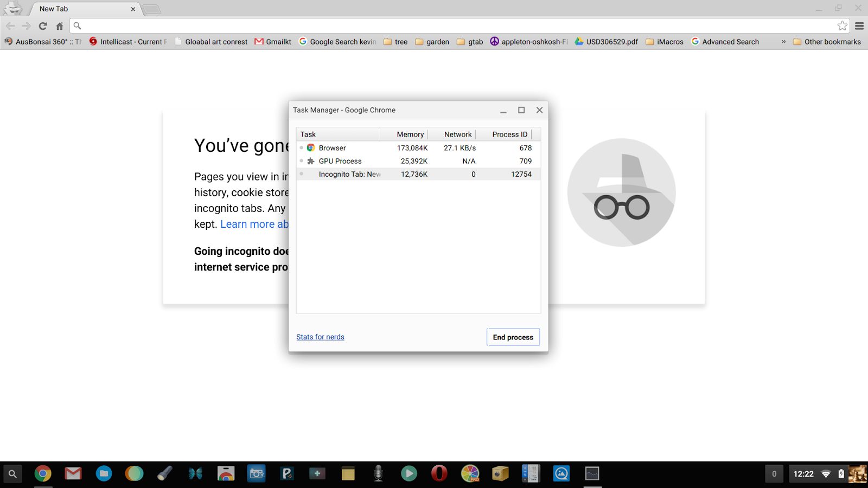Open the 'Stats for nerds' link

coord(320,337)
